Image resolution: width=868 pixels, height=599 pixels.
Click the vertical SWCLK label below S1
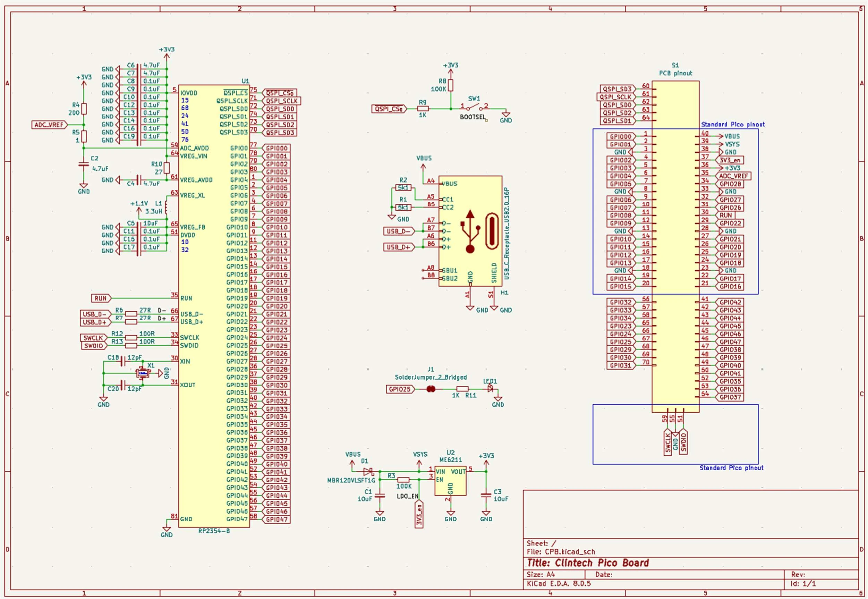pyautogui.click(x=668, y=443)
